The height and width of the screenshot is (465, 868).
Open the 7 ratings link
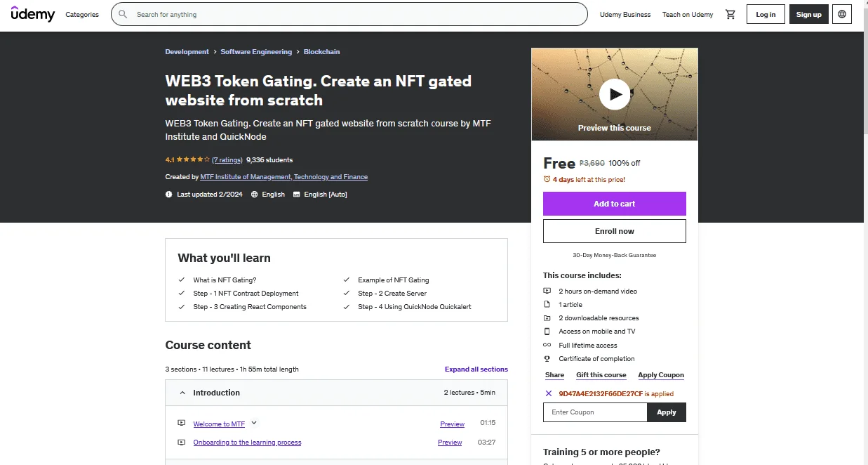coord(227,159)
